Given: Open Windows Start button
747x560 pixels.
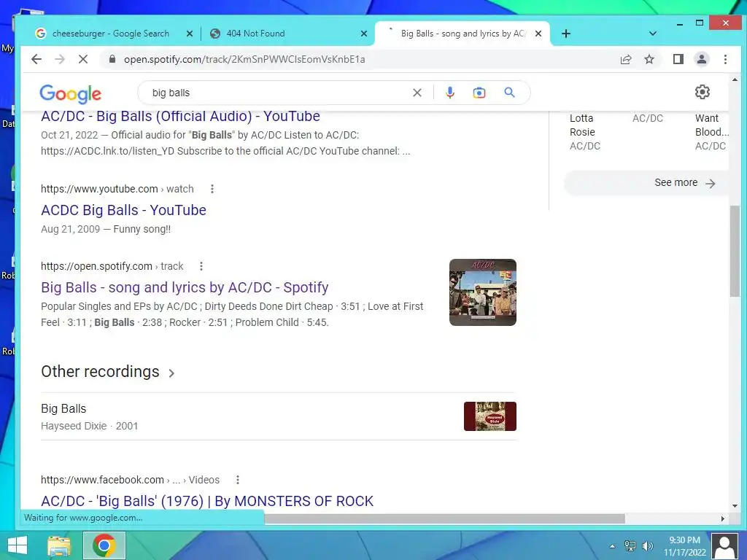Looking at the screenshot, I should tap(18, 545).
